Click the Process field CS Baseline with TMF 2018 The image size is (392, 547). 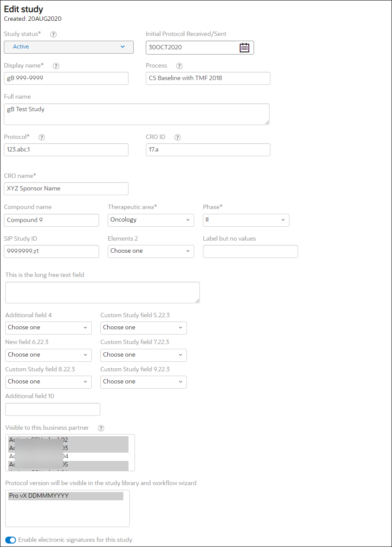pyautogui.click(x=208, y=78)
